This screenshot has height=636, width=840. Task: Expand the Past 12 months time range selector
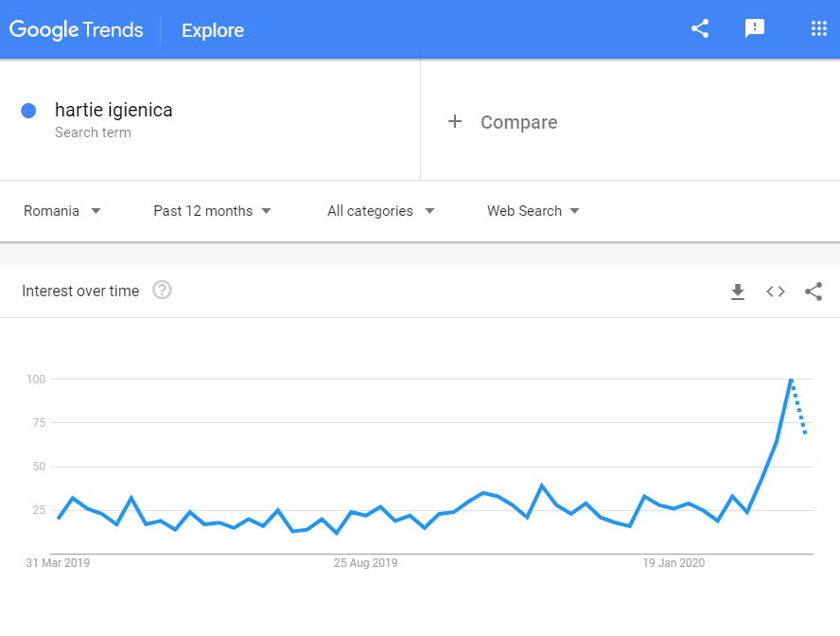(x=212, y=211)
